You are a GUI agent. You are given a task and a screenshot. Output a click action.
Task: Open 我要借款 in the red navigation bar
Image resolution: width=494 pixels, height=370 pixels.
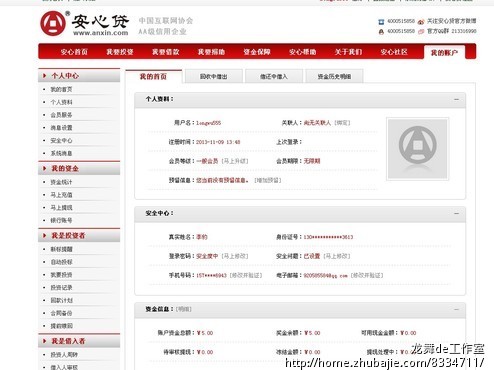166,52
